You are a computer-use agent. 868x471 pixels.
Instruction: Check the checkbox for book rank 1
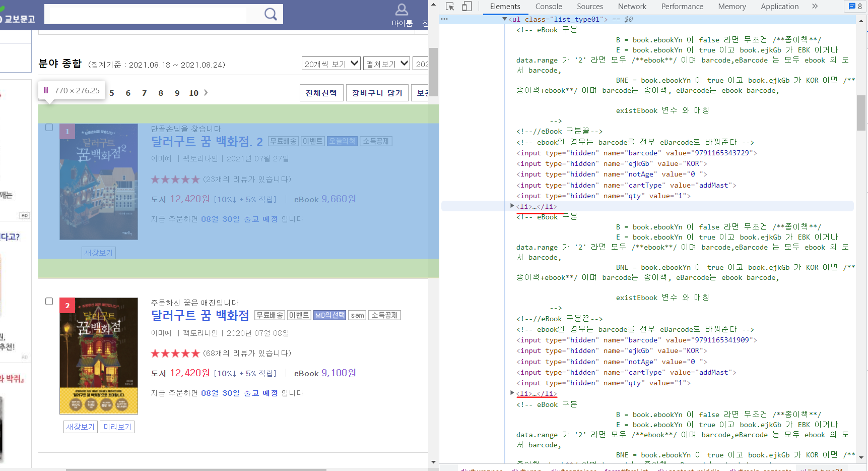coord(49,128)
